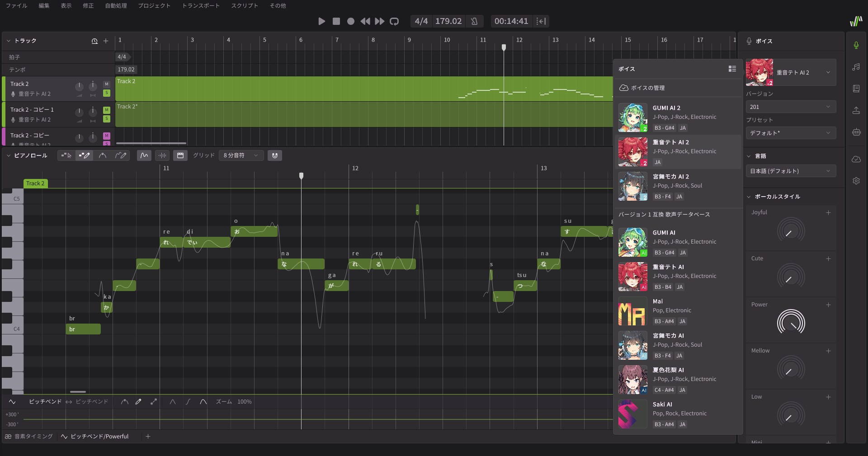Switch to the 音素タイミング tab
The width and height of the screenshot is (868, 456).
point(29,437)
